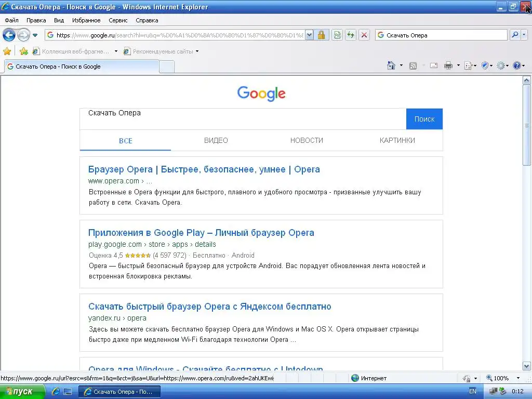
Task: Open the Tools gear menu icon
Action: point(502,65)
